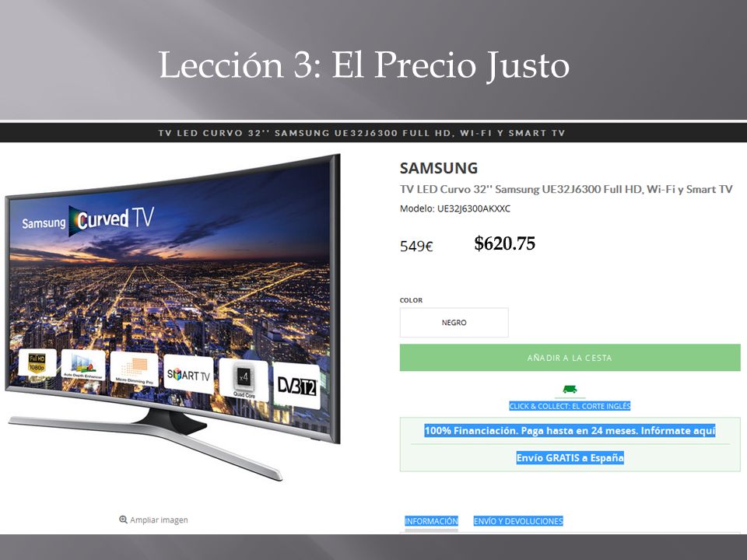Open the 100% Financiación info link

570,430
